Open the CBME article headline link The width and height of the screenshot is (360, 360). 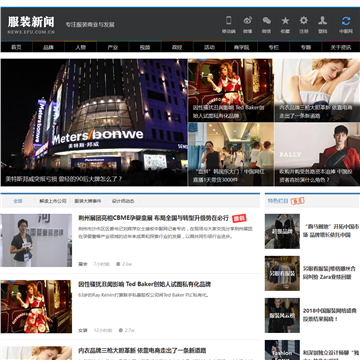click(x=153, y=218)
